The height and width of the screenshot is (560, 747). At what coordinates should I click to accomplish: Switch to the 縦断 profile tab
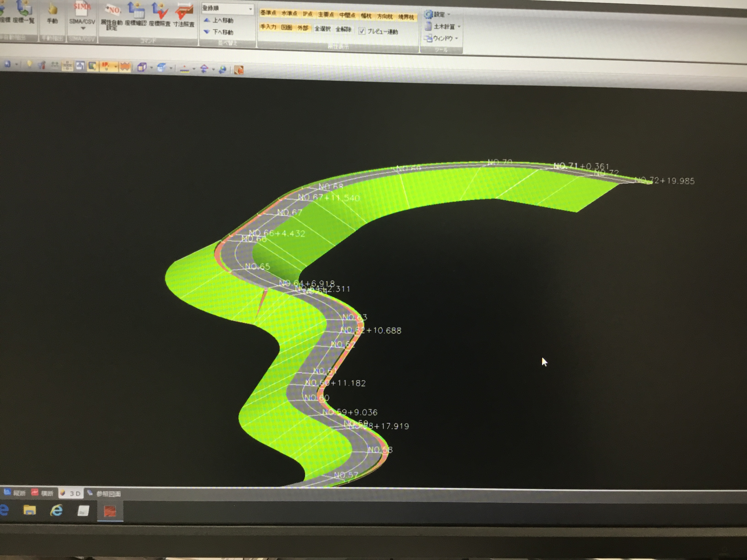15,493
